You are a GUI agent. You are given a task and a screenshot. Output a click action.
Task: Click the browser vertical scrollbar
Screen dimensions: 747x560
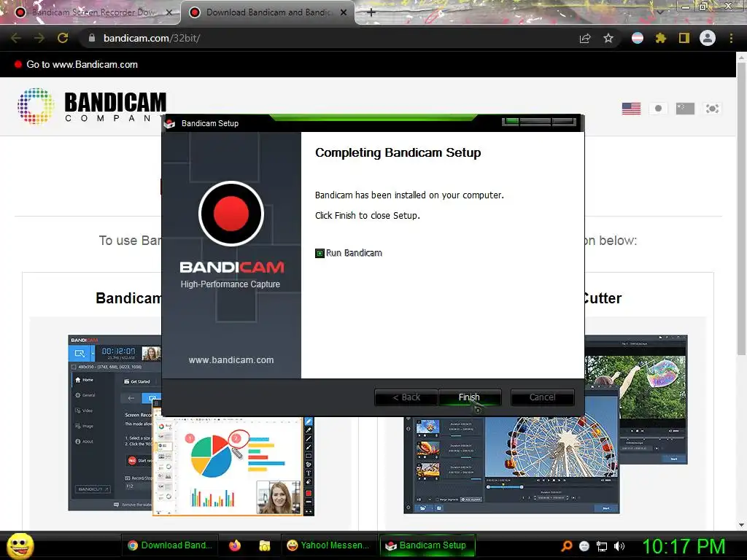[741, 209]
